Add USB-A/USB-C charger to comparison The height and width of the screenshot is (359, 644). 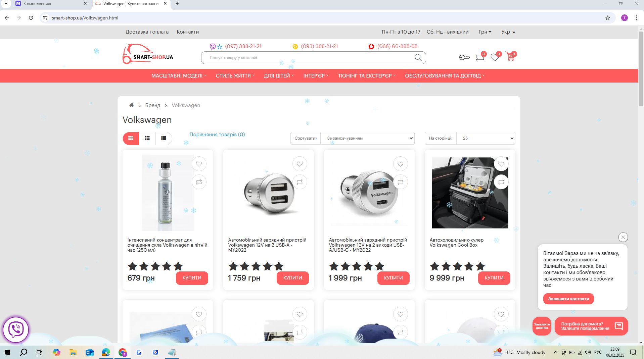(x=401, y=182)
